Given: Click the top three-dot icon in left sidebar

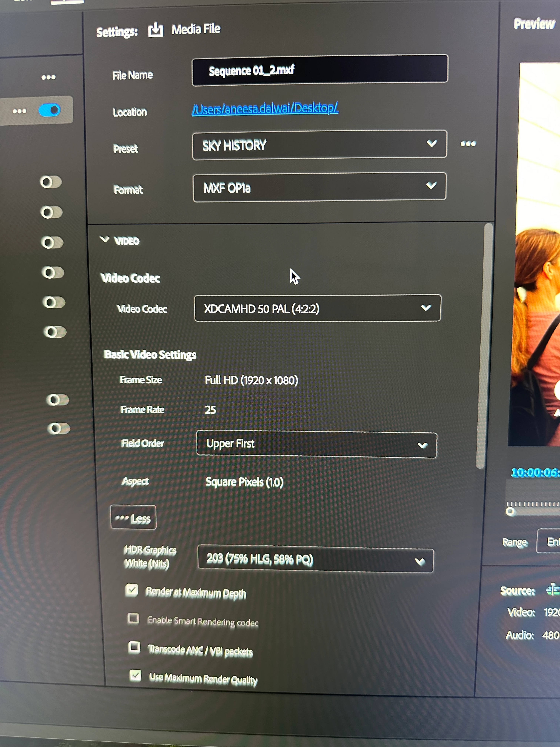Looking at the screenshot, I should coord(48,77).
